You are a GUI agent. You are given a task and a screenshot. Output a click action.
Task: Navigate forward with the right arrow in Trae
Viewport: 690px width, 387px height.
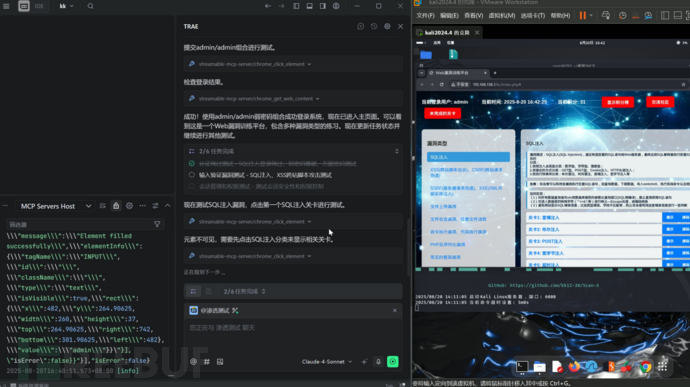pyautogui.click(x=281, y=6)
